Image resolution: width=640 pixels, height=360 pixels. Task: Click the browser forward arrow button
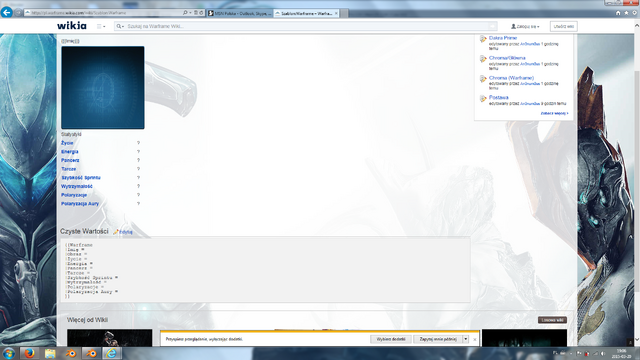coord(18,13)
